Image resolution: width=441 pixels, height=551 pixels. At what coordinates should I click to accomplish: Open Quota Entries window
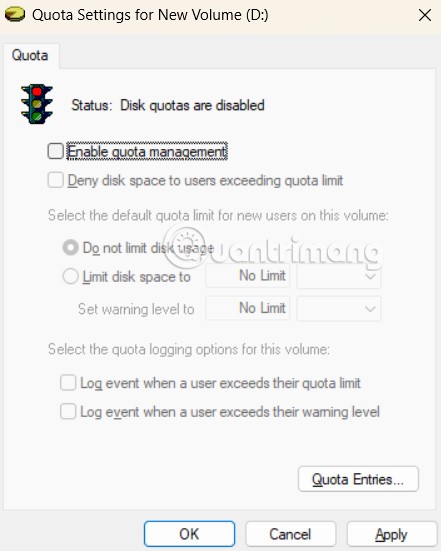click(x=358, y=479)
